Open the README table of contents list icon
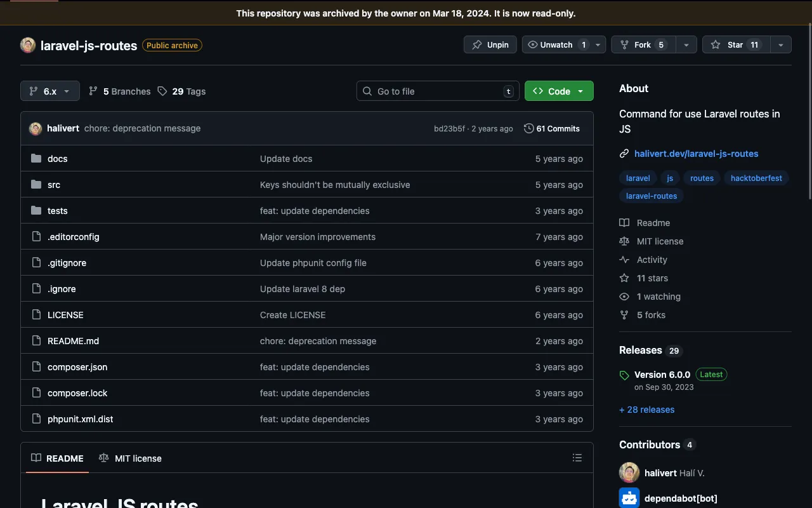Viewport: 812px width, 508px height. pyautogui.click(x=577, y=457)
